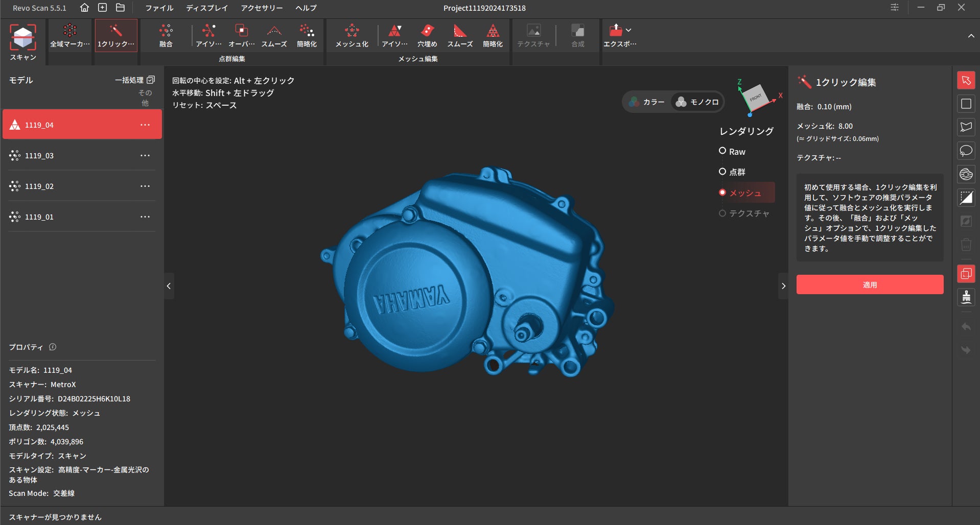This screenshot has width=980, height=525.
Task: Click the home icon in title bar
Action: 84,8
